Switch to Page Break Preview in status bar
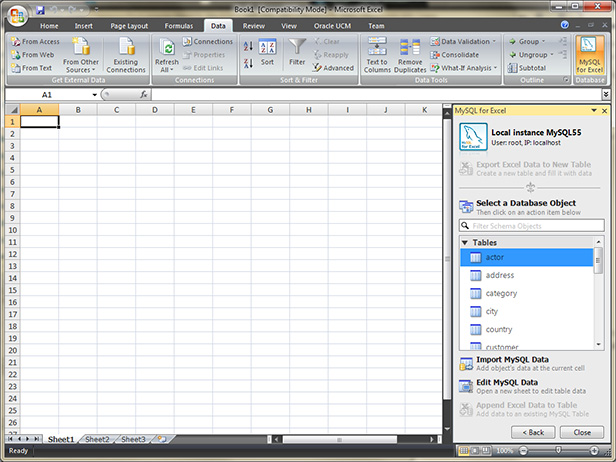 (x=486, y=451)
